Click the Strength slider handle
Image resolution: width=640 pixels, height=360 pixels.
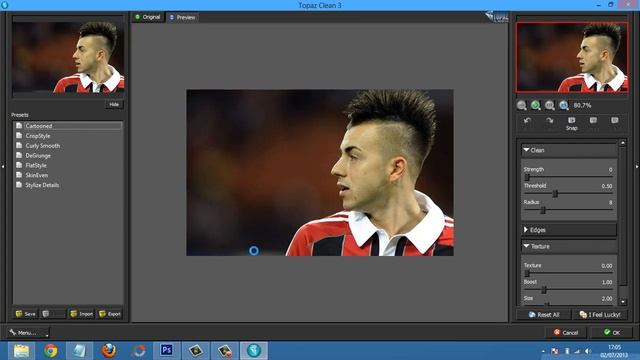pyautogui.click(x=527, y=177)
